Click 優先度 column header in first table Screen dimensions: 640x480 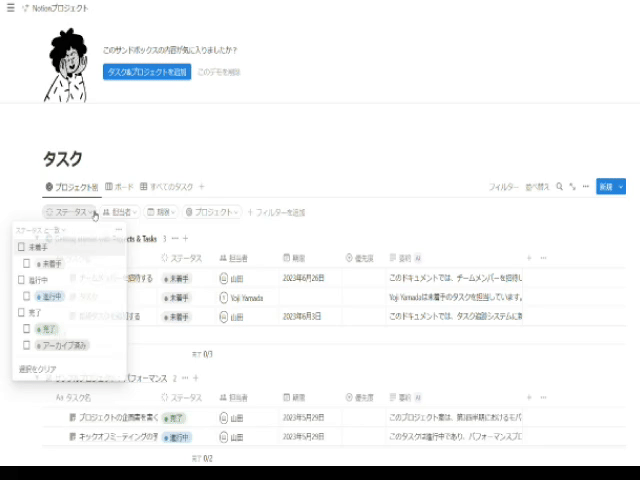360,258
